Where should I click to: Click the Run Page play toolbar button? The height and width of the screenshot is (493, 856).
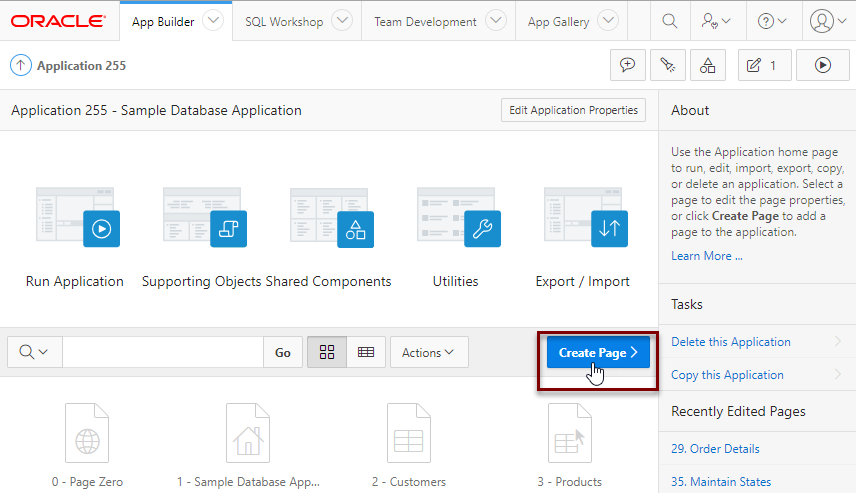(823, 65)
